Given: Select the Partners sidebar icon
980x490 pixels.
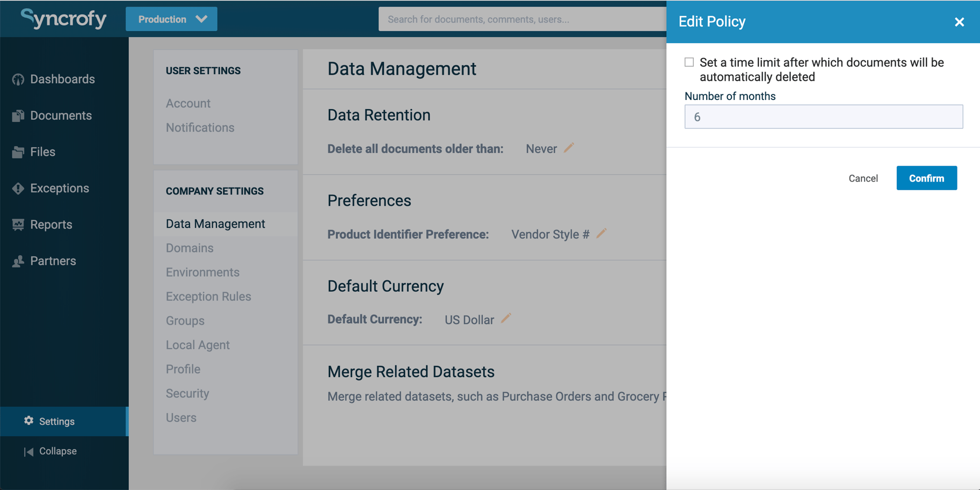Looking at the screenshot, I should pos(53,261).
